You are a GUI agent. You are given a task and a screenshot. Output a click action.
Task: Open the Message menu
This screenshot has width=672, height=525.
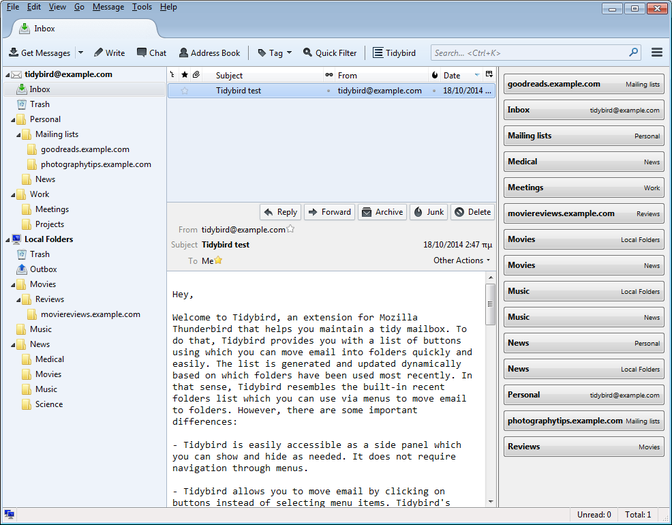click(108, 7)
